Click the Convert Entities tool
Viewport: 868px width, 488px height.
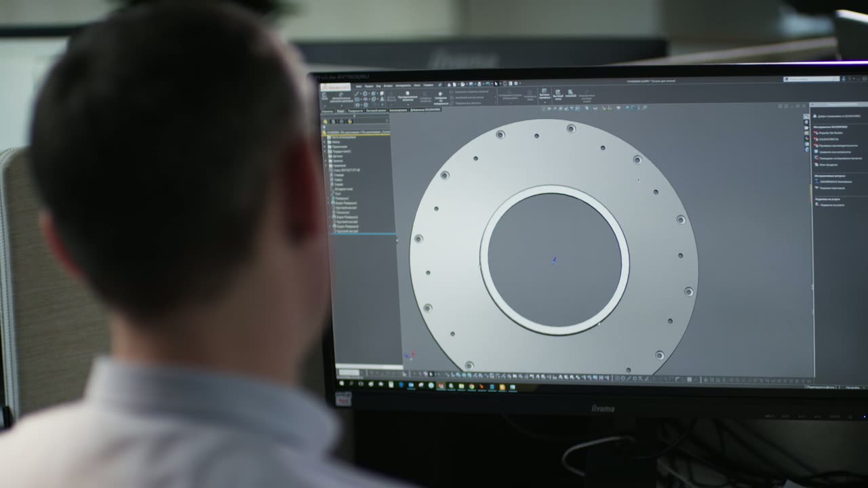point(408,97)
